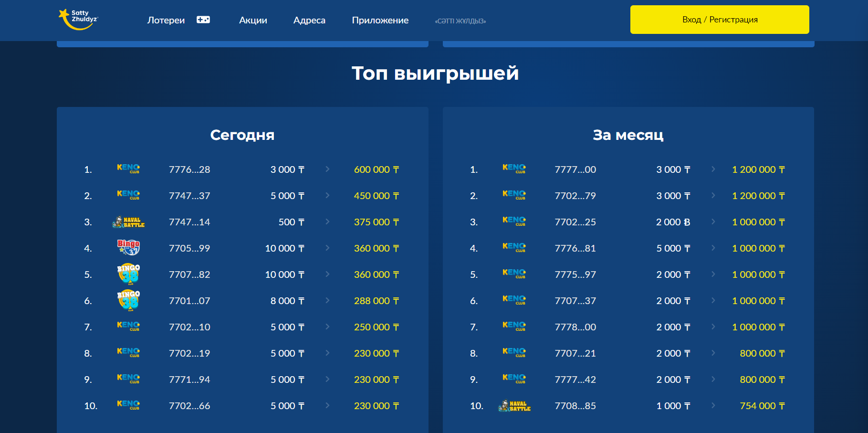Click 5 000 ₸ bet in monthly row 4

pyautogui.click(x=673, y=248)
